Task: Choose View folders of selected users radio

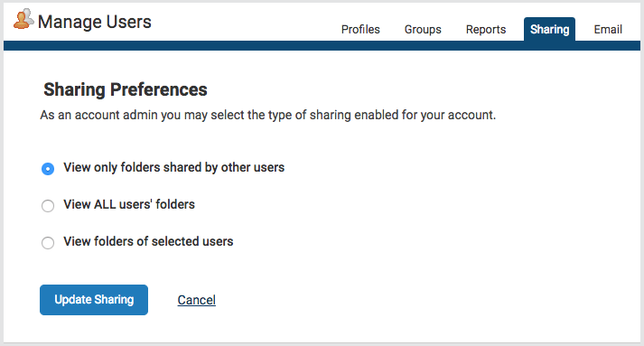Action: point(48,242)
